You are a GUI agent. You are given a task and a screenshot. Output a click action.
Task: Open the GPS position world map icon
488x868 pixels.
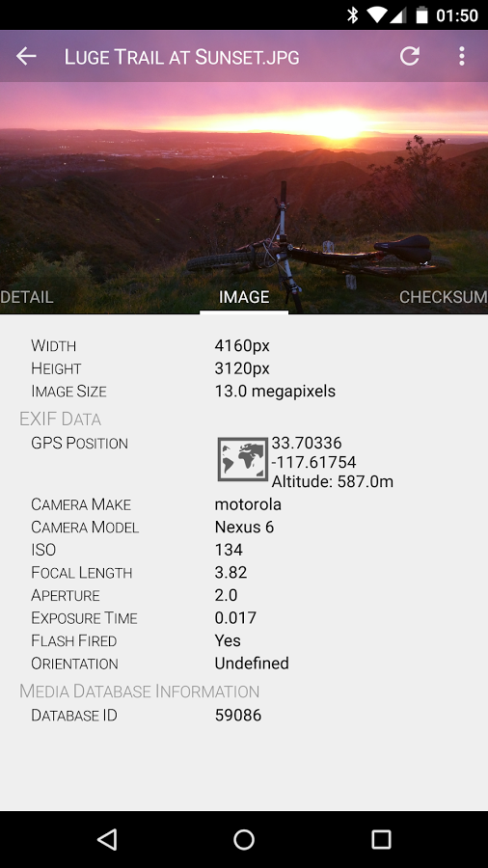[242, 459]
